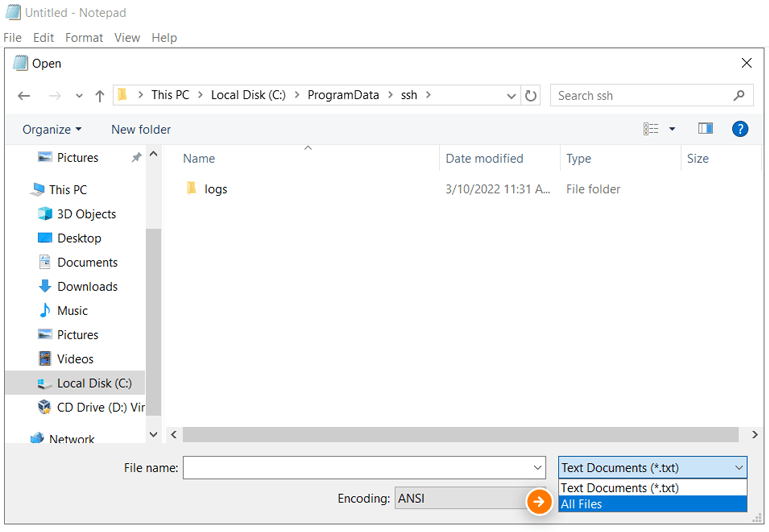
Task: Go up one folder level arrow
Action: pos(100,96)
